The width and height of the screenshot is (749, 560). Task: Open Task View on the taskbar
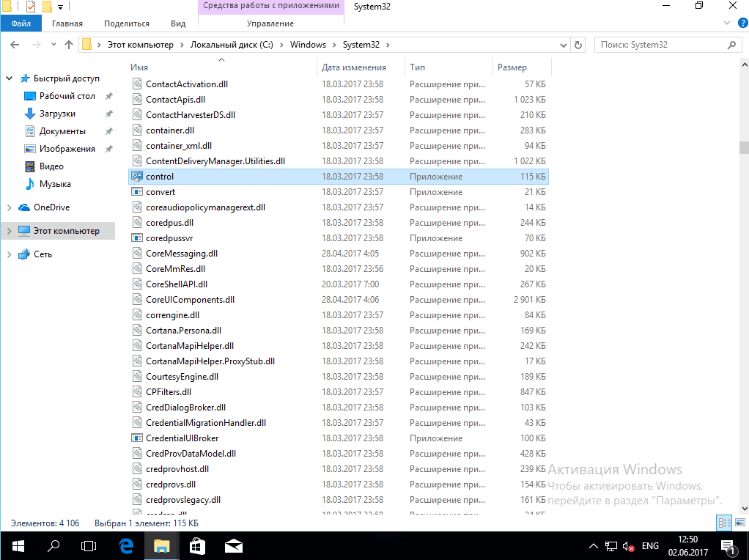click(89, 546)
